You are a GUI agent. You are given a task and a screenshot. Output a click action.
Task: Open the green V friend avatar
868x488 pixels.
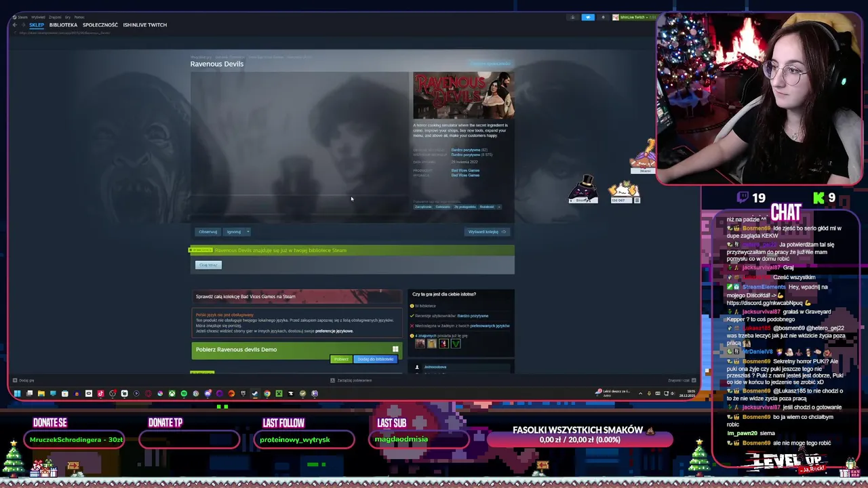tap(455, 344)
